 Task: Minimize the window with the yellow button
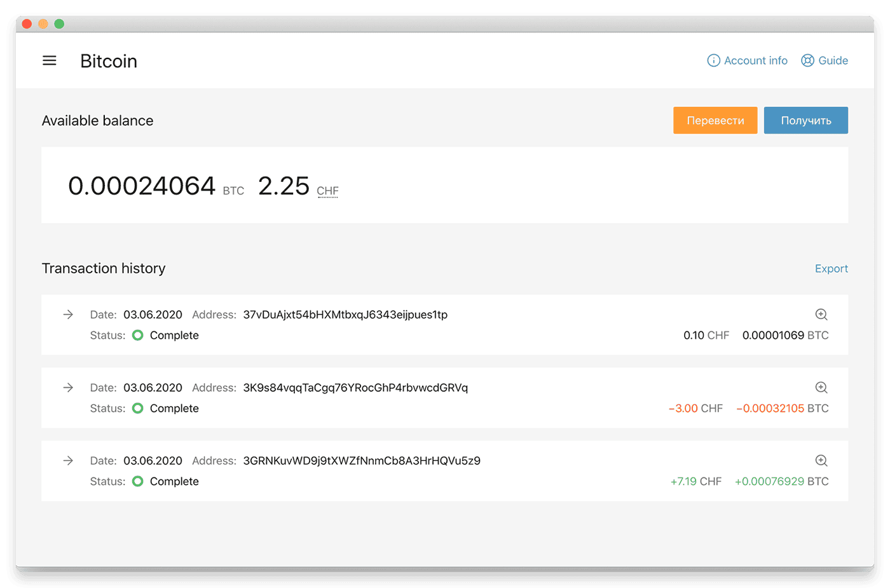43,24
